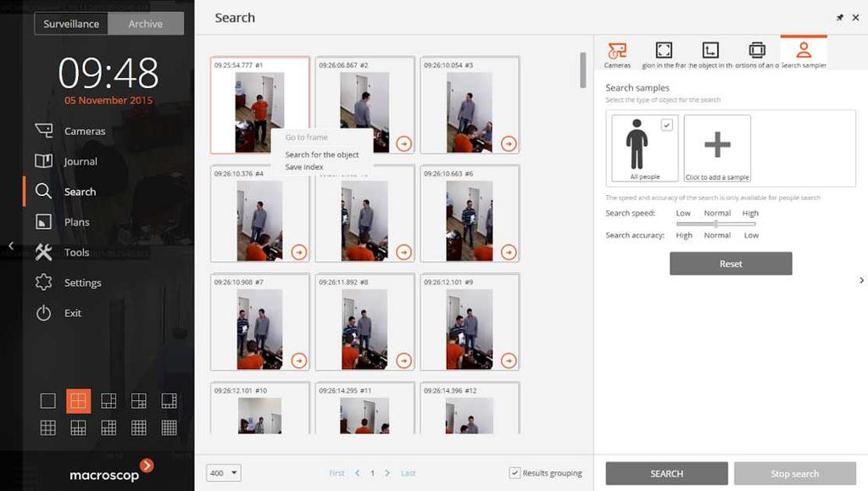Image resolution: width=868 pixels, height=491 pixels.
Task: Pin the Search panel with the pin icon
Action: point(840,18)
